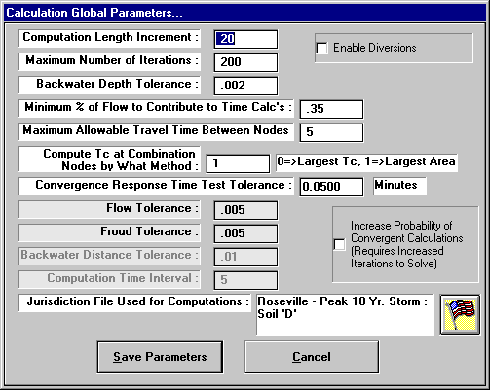The height and width of the screenshot is (390, 490).
Task: Select the Froud Tolerance value field
Action: click(246, 234)
